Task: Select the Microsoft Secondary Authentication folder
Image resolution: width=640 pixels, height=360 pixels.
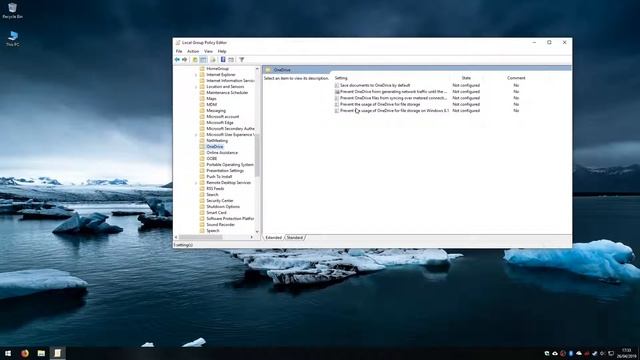Action: (227, 129)
